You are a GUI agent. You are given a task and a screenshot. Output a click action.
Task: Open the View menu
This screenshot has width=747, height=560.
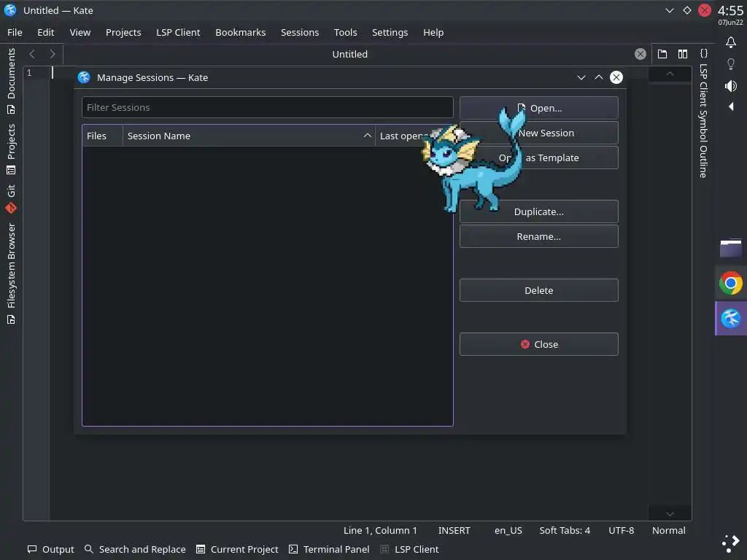coord(80,32)
